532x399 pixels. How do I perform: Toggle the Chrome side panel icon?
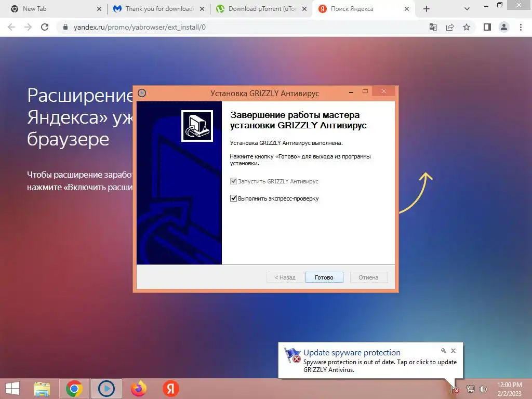tap(487, 27)
